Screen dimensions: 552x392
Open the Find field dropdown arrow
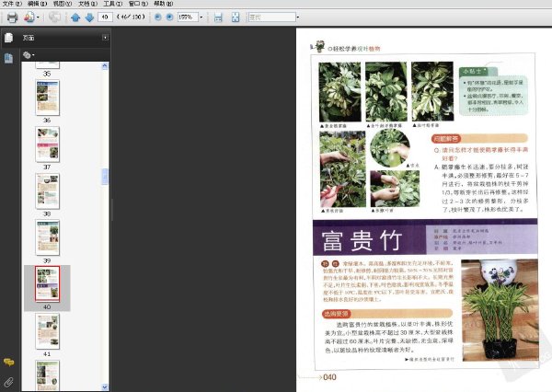298,17
